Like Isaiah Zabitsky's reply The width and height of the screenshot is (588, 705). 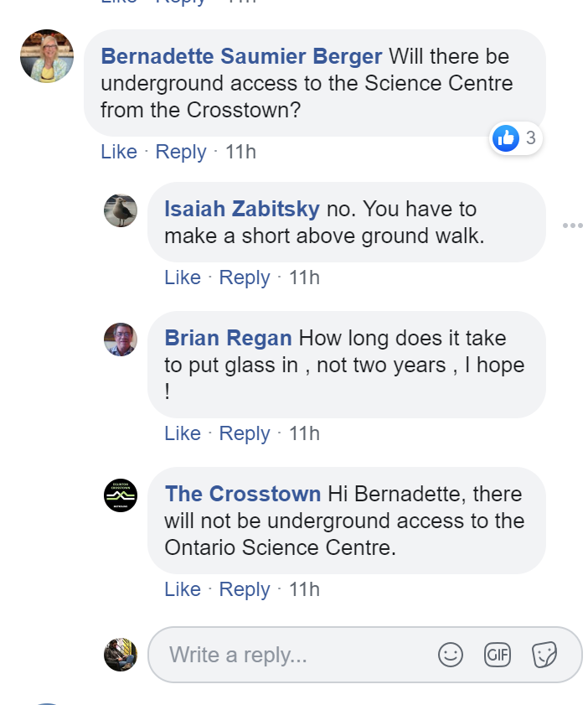tap(183, 277)
